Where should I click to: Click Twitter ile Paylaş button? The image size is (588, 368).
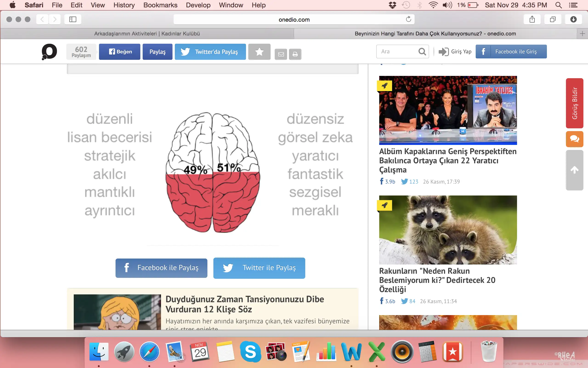click(259, 268)
